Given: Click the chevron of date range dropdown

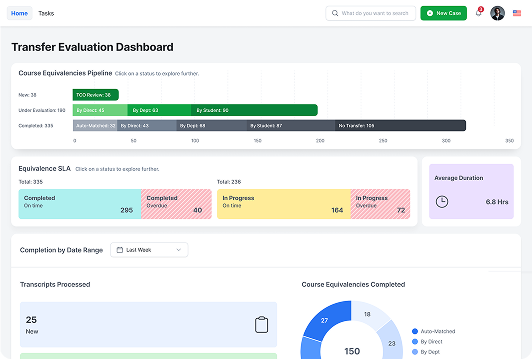Looking at the screenshot, I should click(x=178, y=250).
